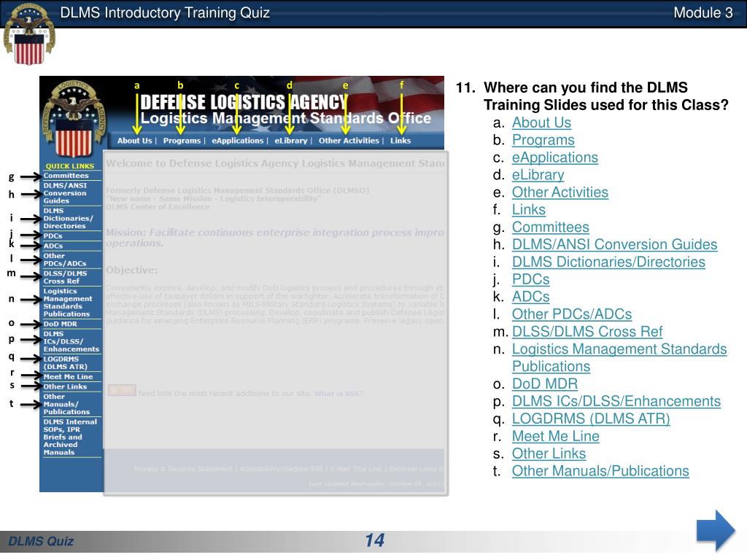The width and height of the screenshot is (747, 560).
Task: Select DLMS/ANSI Conversion Guides in Quick Links sidebar
Action: (x=65, y=192)
